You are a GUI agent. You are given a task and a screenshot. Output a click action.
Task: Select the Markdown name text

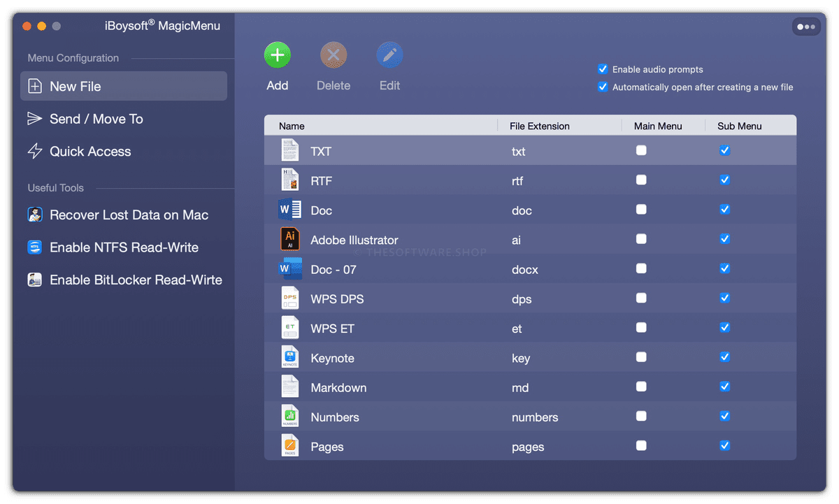(x=338, y=387)
